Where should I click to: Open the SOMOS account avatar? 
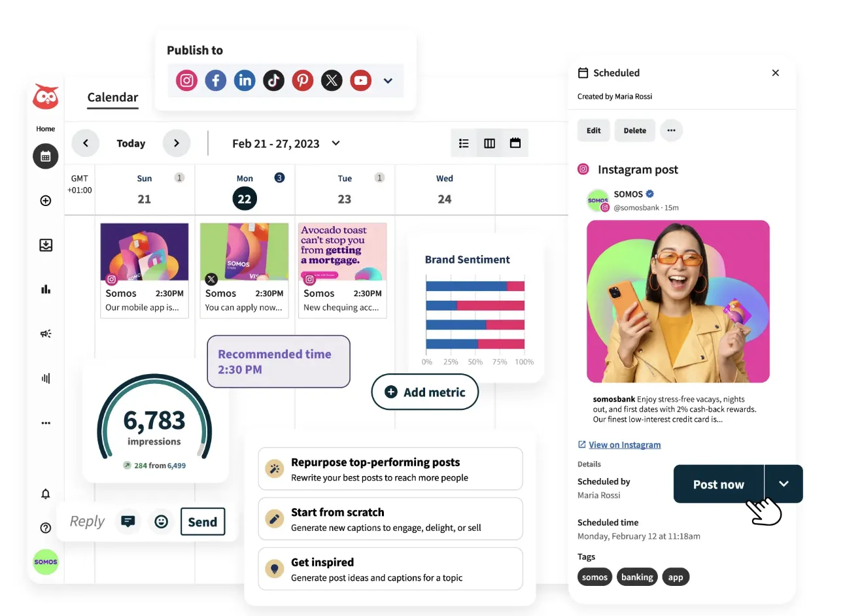46,562
